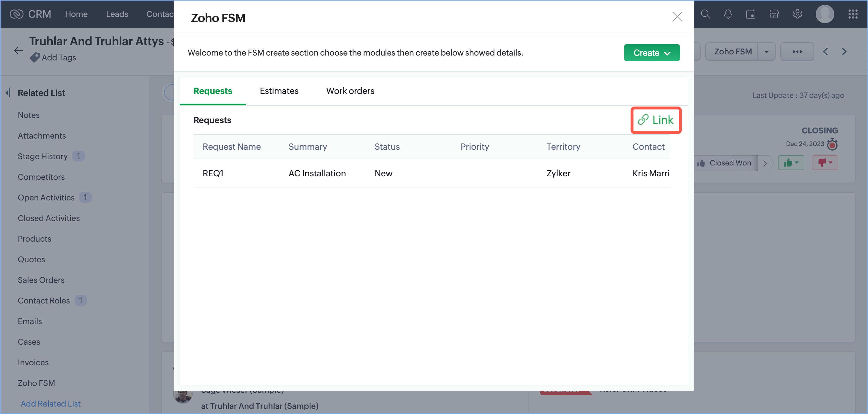This screenshot has width=868, height=414.
Task: Click the user profile avatar
Action: pos(824,14)
